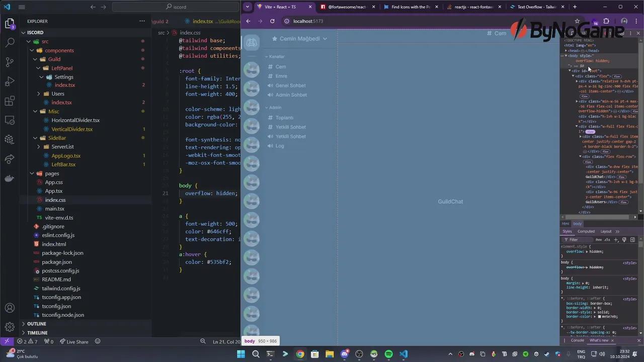The width and height of the screenshot is (644, 362).
Task: Select VerticalDivider.tsx file
Action: [x=72, y=129]
